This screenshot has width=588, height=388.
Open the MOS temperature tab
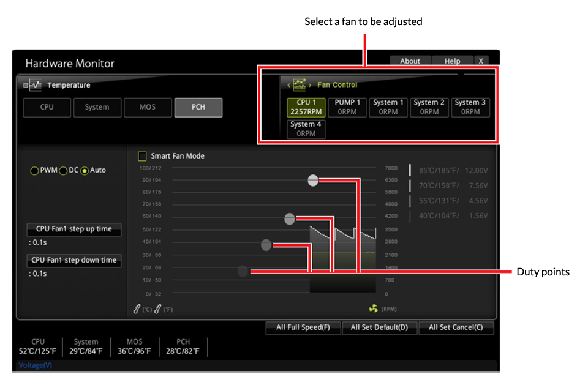click(x=148, y=107)
